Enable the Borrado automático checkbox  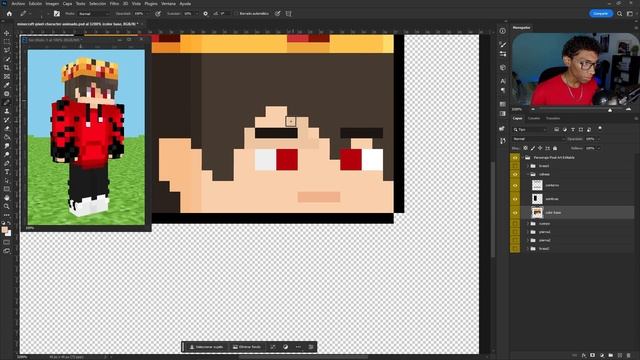tap(236, 13)
